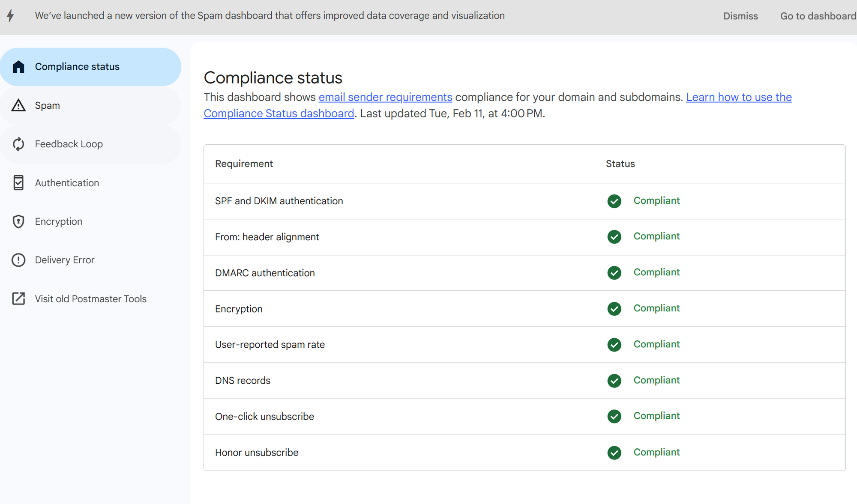
Task: Open Learn how to use Compliance Status dashboard link
Action: tap(738, 97)
